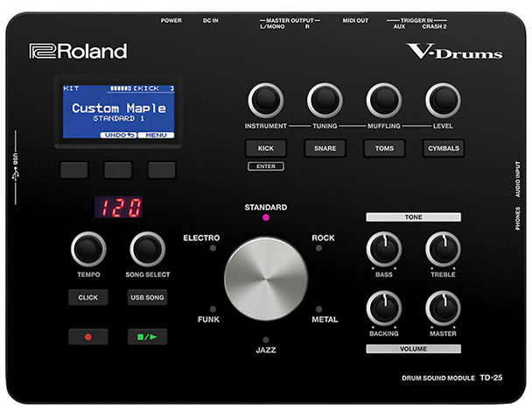Click the POWER label
Viewport: 532px width, 417px height.
pos(171,21)
